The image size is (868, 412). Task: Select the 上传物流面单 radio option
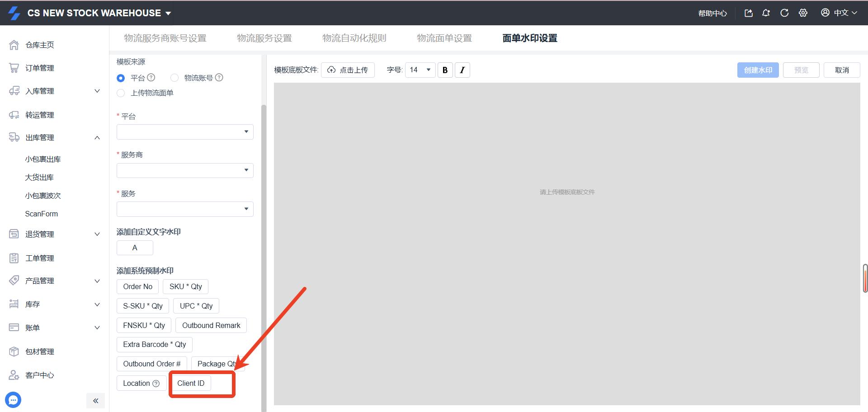tap(121, 93)
